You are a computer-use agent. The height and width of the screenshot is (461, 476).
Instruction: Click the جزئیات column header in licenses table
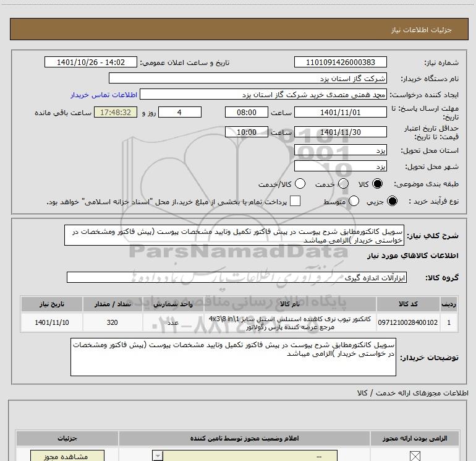coord(67,438)
